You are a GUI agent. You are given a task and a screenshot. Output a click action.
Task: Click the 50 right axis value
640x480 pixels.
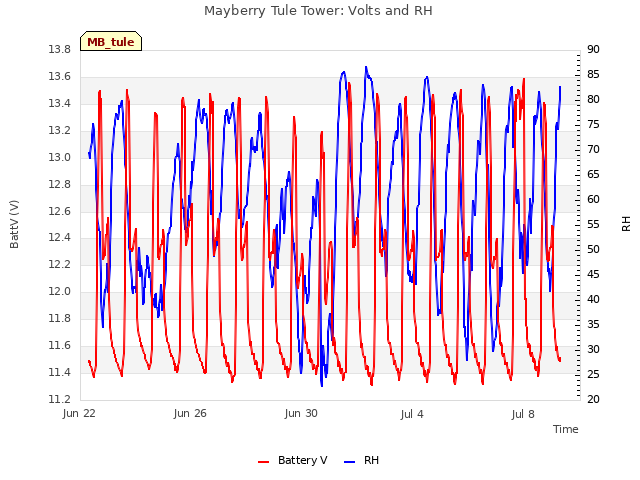pyautogui.click(x=593, y=249)
